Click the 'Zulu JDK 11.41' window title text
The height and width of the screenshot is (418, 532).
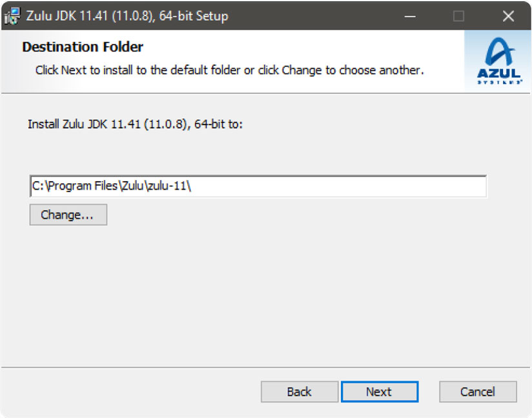click(127, 16)
